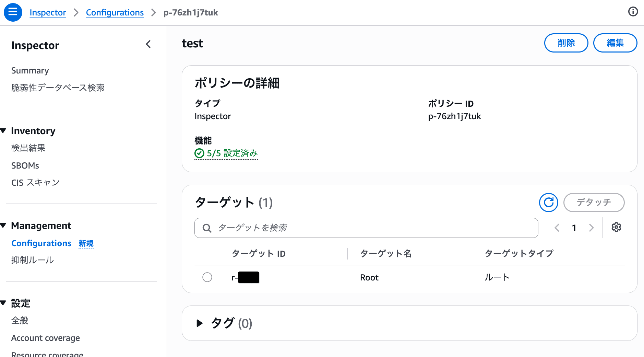The width and height of the screenshot is (644, 357).
Task: Collapse the Inspector side navigation panel
Action: [x=148, y=44]
